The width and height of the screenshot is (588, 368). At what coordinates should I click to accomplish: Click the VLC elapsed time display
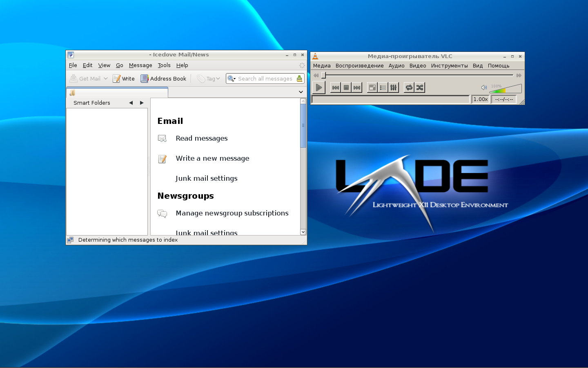tap(504, 99)
